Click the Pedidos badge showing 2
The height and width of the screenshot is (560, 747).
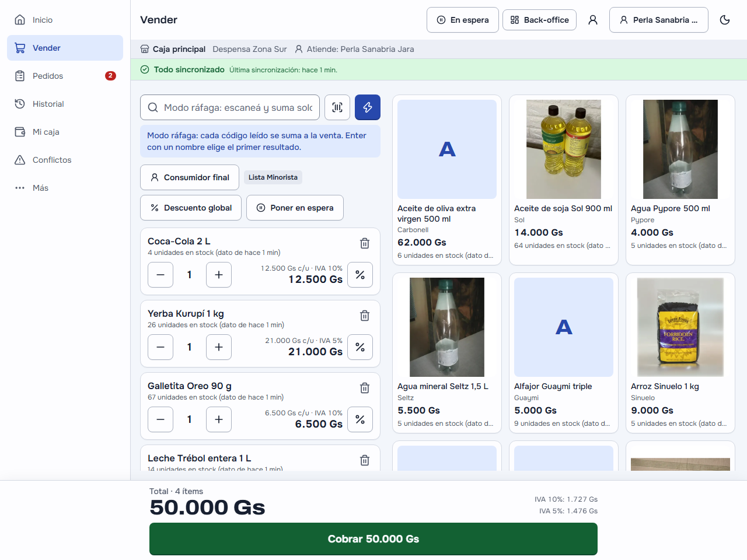pyautogui.click(x=110, y=76)
